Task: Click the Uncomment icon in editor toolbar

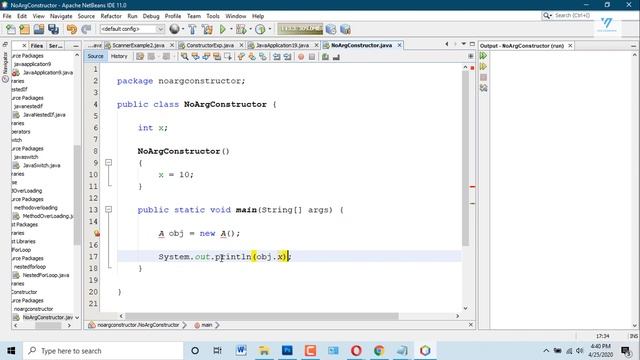Action: click(336, 57)
